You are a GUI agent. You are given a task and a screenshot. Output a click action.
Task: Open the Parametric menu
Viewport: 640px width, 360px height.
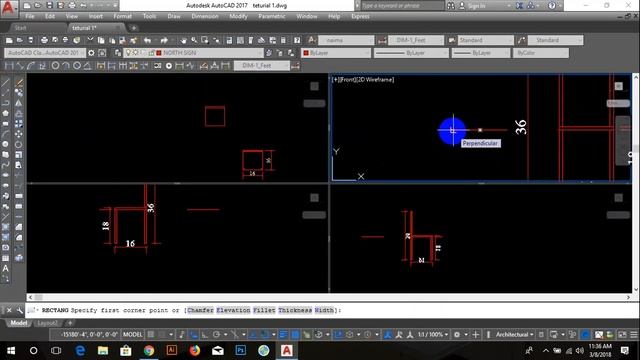click(271, 16)
